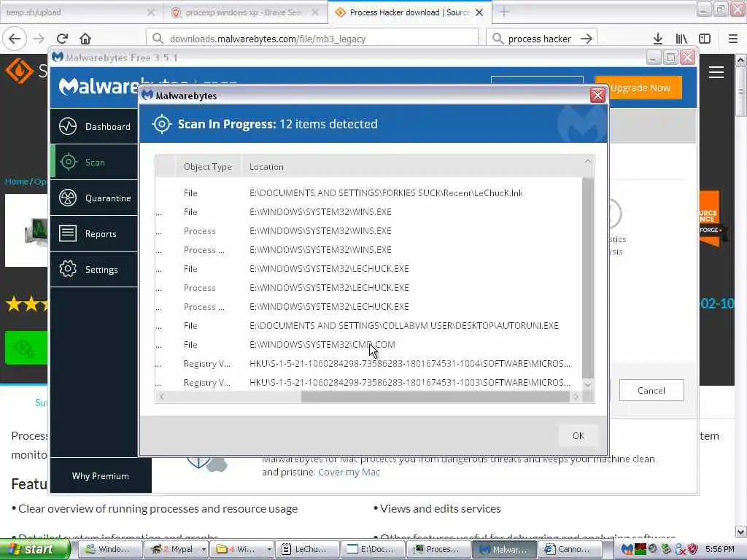
Task: Click the search go arrow button
Action: pyautogui.click(x=587, y=39)
